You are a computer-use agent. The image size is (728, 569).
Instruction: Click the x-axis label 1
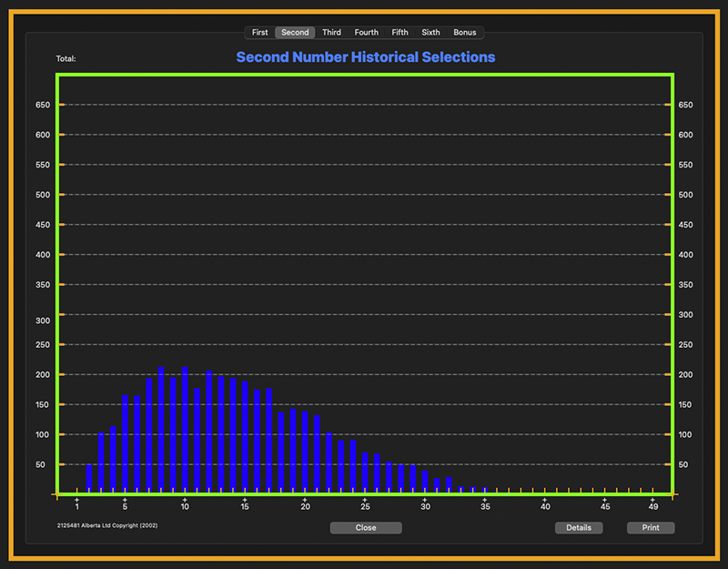point(77,507)
